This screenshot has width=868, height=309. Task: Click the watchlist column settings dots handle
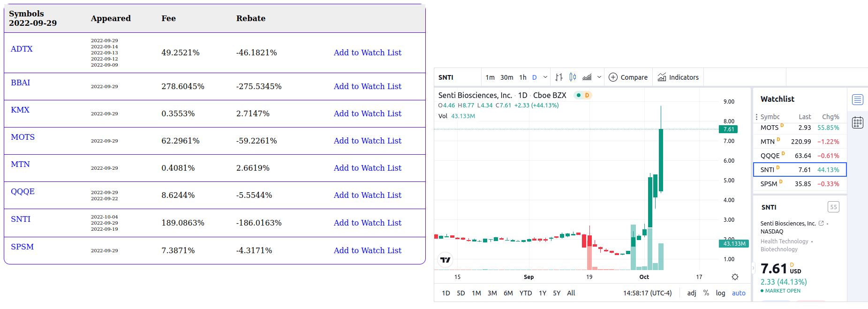[756, 117]
